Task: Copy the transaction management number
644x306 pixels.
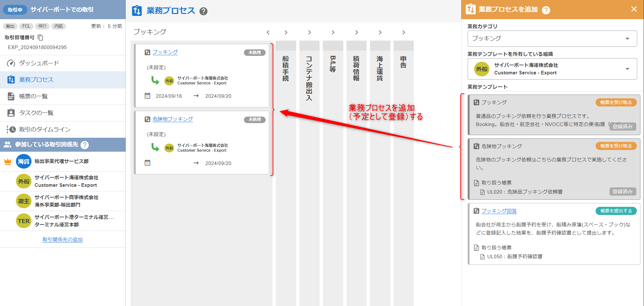Action: [41, 38]
